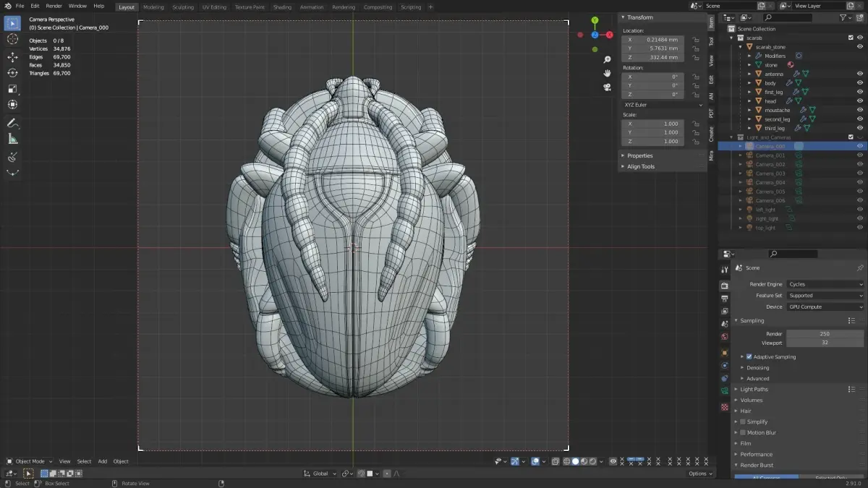Enable the Simplify checkbox
Viewport: 868px width, 488px height.
tap(743, 421)
